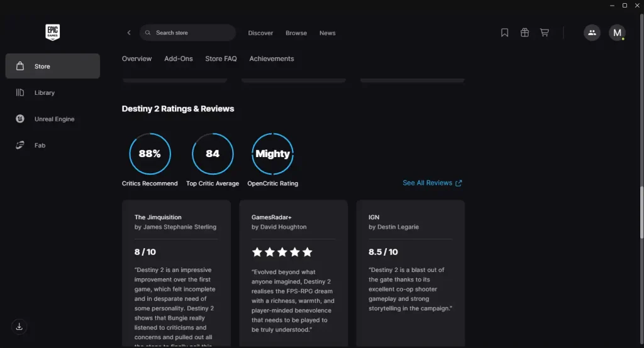Open the friends list icon
This screenshot has width=644, height=348.
(x=592, y=33)
